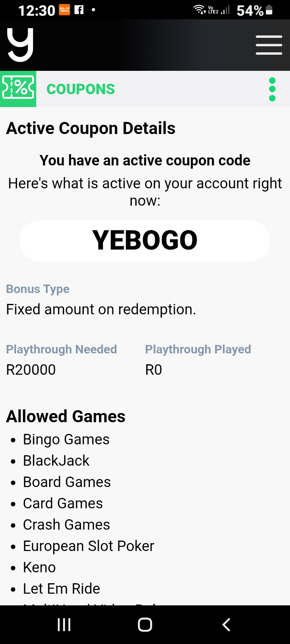Tap the Facebook notification icon in status bar
This screenshot has height=644, width=290.
pyautogui.click(x=79, y=10)
